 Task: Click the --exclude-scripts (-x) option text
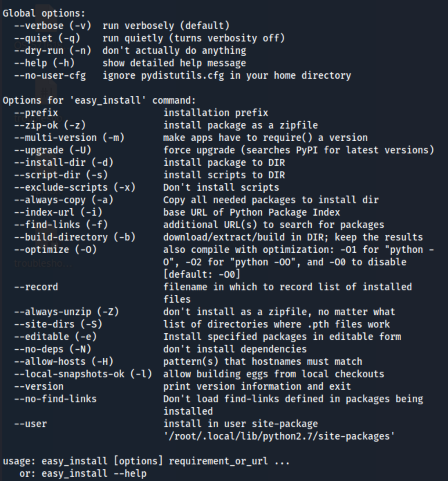[75, 188]
